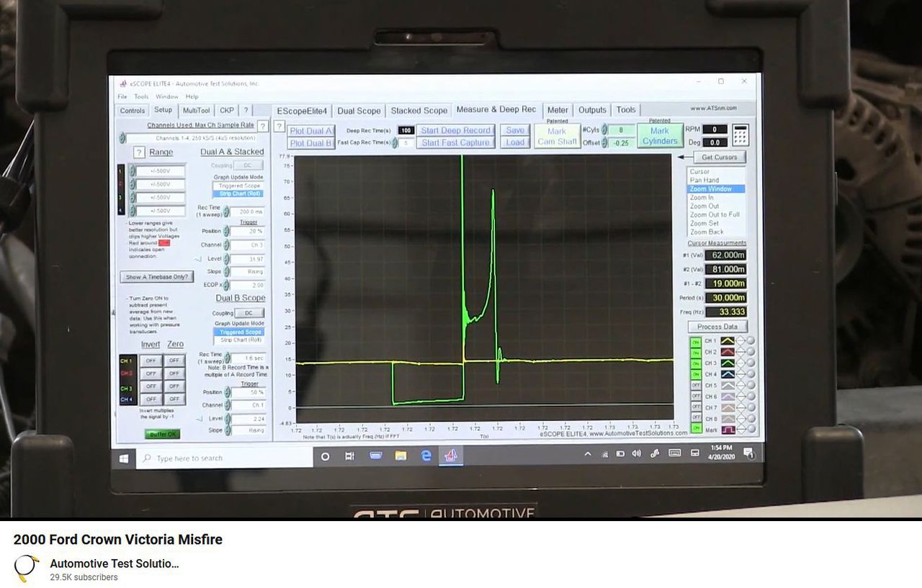The image size is (922, 588).
Task: Toggle the Mark channel ON button
Action: coord(696,429)
